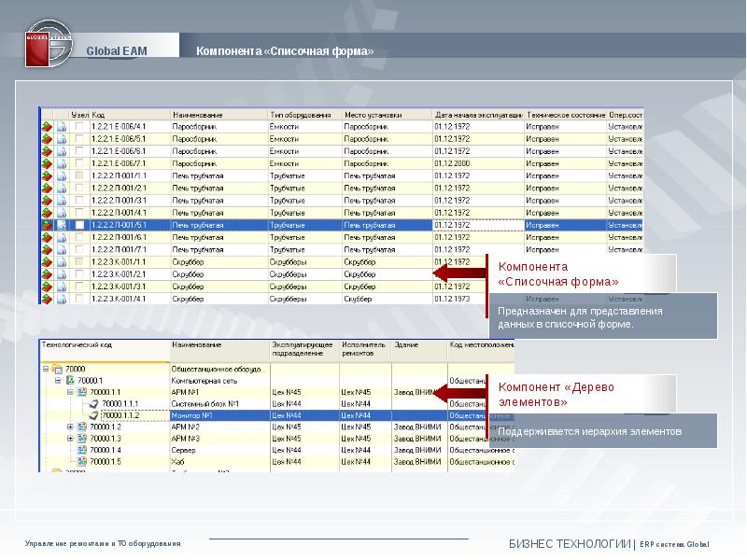Toggle Узел checkbox for 1.2.2.1.Е-006/5.1
Image resolution: width=747 pixels, height=560 pixels.
click(79, 138)
